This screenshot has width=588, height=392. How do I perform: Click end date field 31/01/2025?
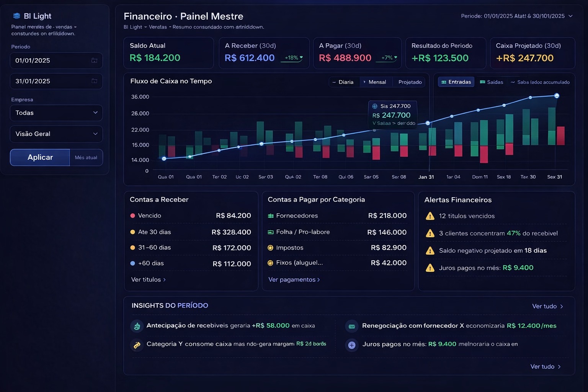[x=56, y=81]
